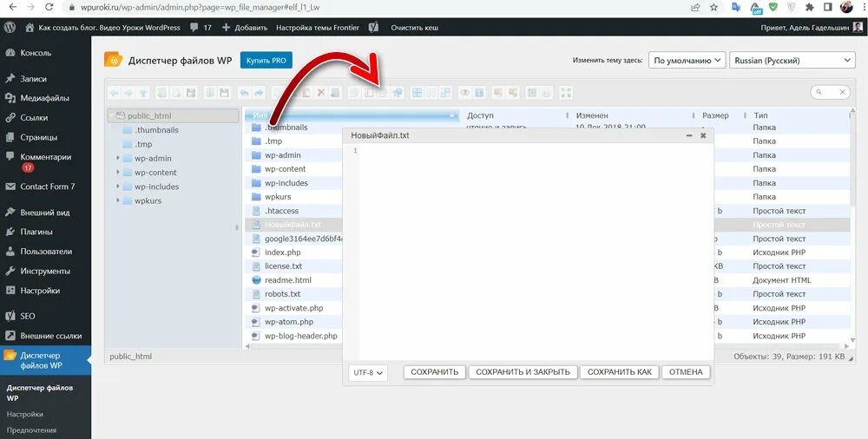
Task: Go up to the parent folder
Action: [143, 93]
